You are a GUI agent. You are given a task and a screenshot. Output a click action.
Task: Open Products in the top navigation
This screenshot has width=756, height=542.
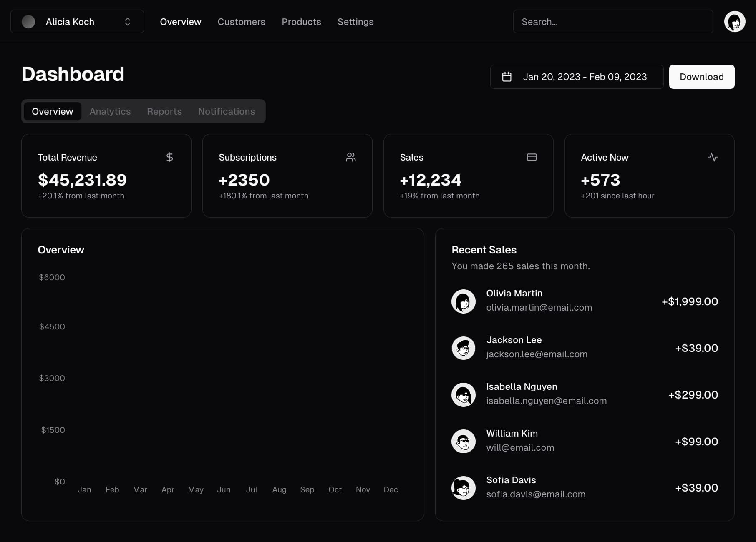(x=301, y=22)
